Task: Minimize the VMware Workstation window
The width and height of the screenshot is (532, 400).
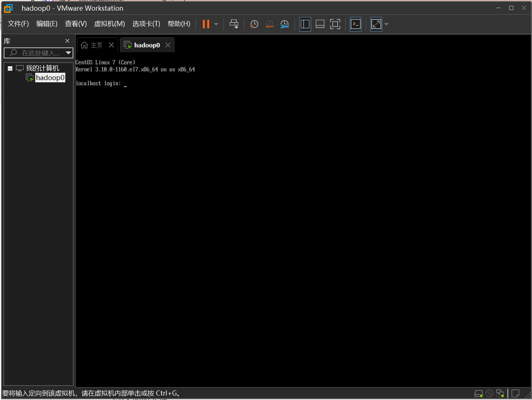Action: (x=498, y=8)
